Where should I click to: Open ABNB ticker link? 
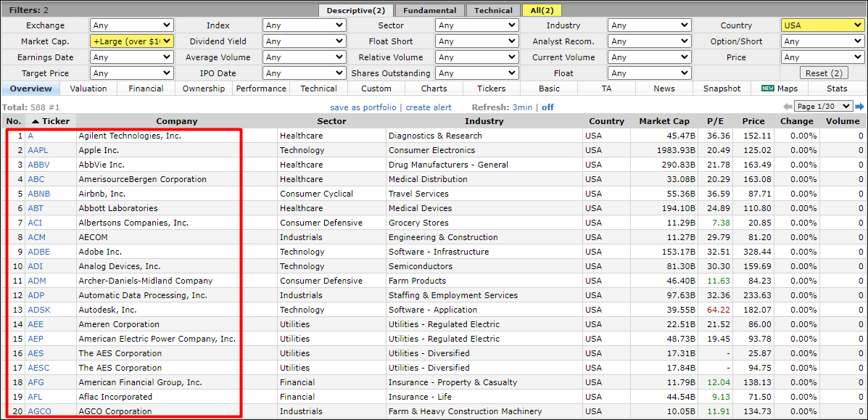tap(38, 194)
